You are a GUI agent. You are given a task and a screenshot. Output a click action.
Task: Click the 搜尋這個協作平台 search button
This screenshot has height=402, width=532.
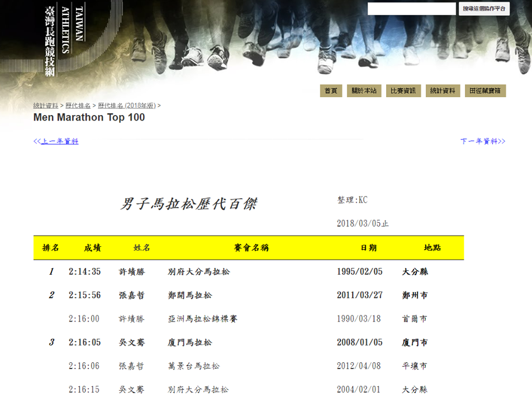click(484, 8)
